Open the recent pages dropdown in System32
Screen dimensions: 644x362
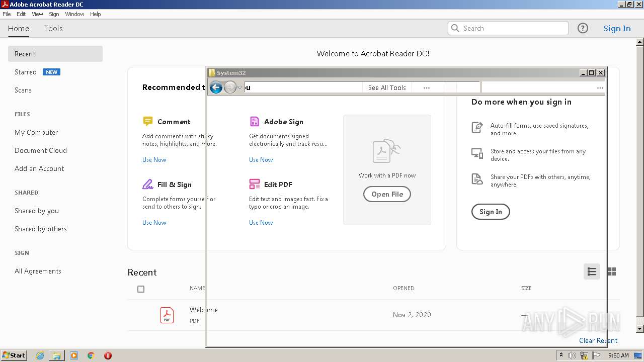point(240,87)
